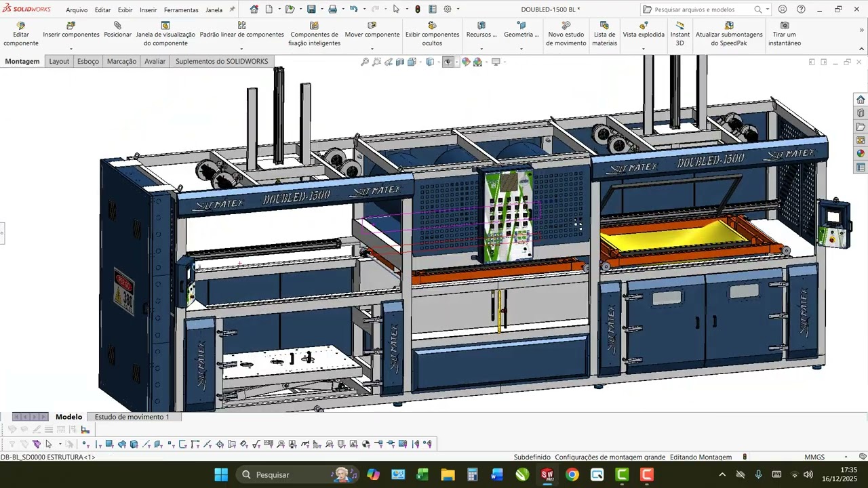Image resolution: width=868 pixels, height=488 pixels.
Task: Open Options gear icon
Action: coord(448,9)
